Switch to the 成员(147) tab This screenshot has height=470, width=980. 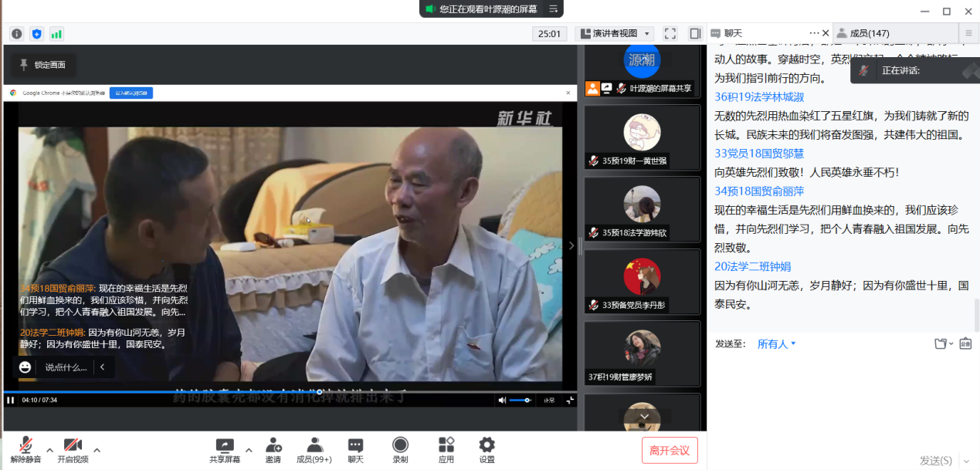(x=869, y=33)
